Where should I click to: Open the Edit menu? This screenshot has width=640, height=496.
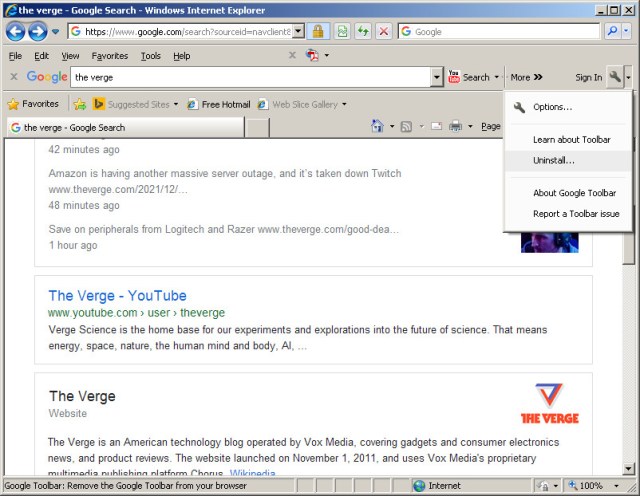41,56
